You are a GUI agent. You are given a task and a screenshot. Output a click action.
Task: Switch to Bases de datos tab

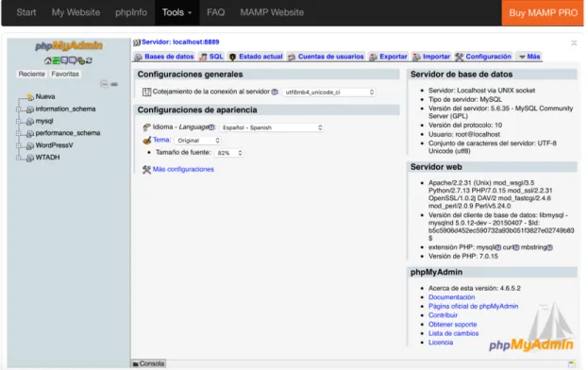(x=164, y=57)
